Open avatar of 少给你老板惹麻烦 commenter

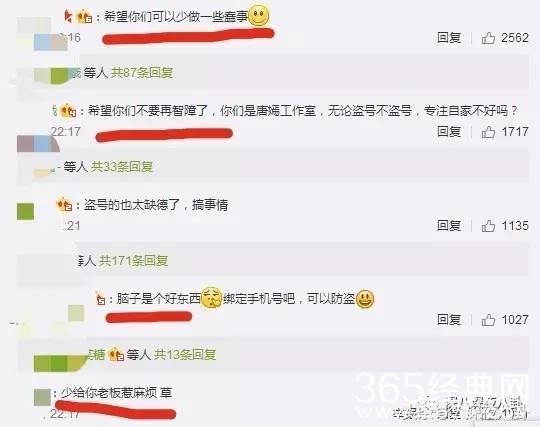pos(42,397)
